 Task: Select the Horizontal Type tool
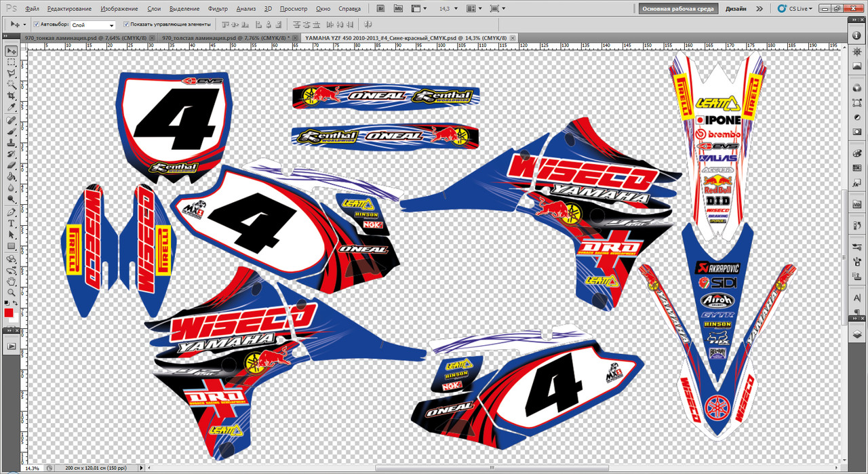click(12, 222)
